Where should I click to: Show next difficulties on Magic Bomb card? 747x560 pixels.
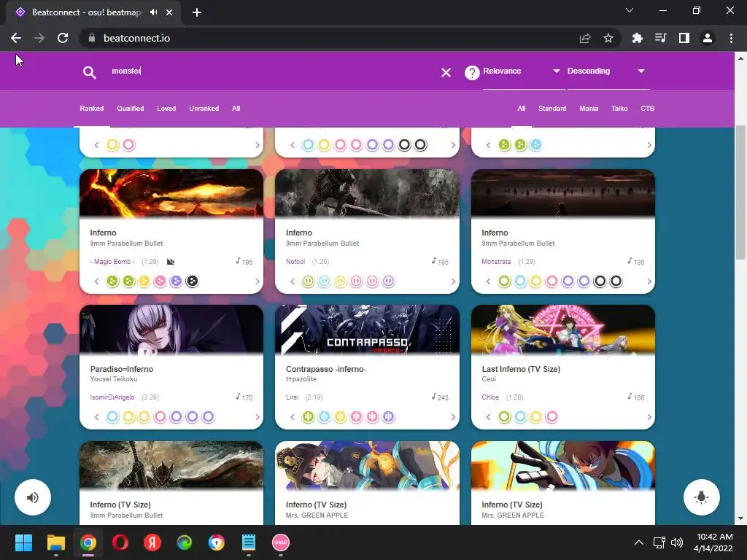(258, 281)
